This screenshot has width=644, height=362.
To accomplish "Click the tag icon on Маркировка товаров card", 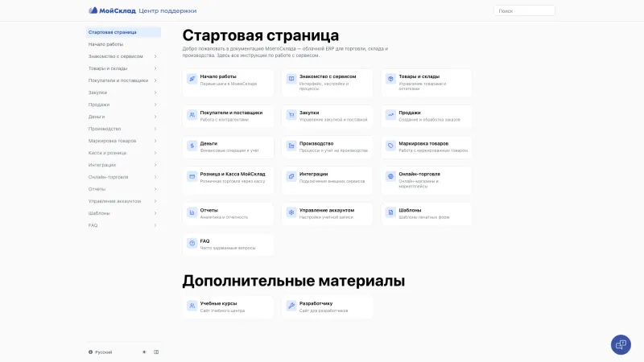I will 390,146.
